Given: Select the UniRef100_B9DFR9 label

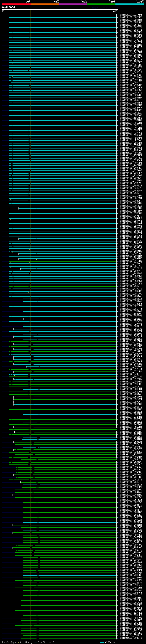Looking at the screenshot, I should click(x=131, y=605).
